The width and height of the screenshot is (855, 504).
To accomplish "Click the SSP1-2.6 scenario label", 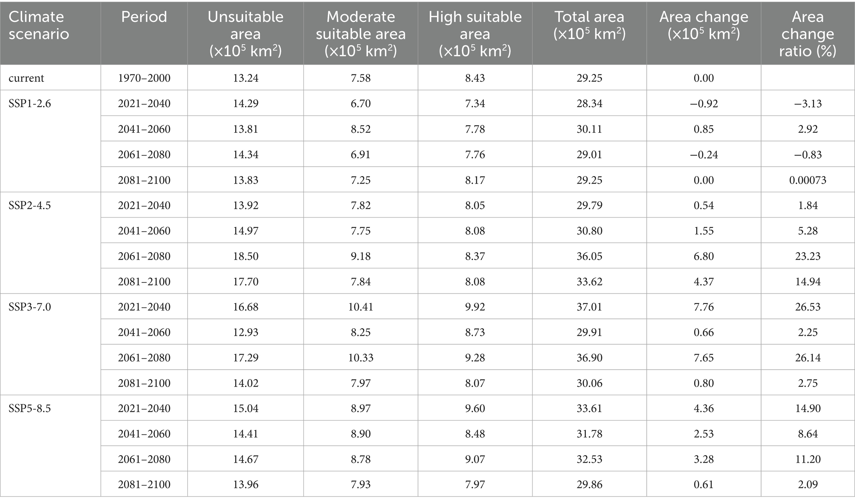I will 30,103.
